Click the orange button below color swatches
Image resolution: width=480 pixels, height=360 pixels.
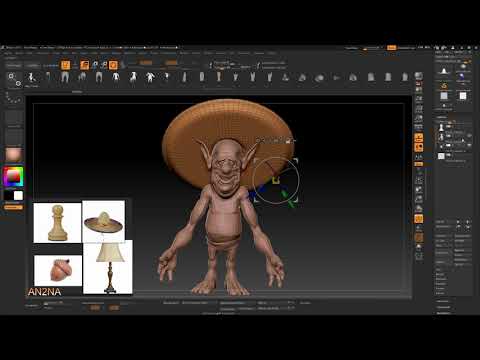point(13,207)
